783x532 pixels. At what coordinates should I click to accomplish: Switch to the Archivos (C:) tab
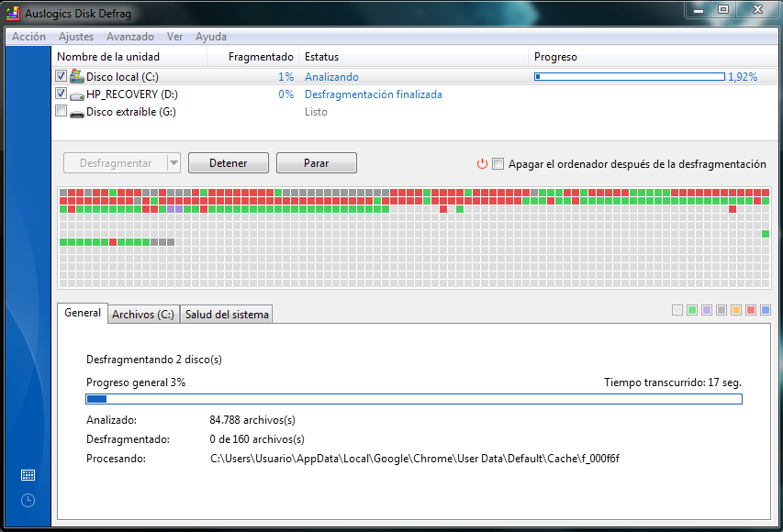[x=143, y=314]
